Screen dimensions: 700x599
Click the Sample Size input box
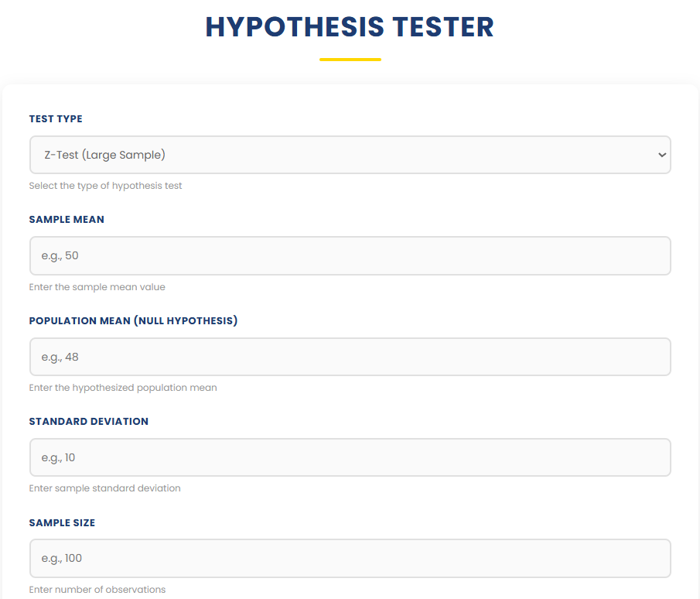[350, 558]
